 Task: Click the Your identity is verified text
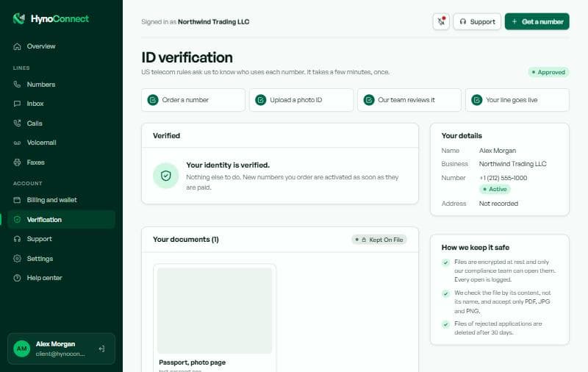pos(228,165)
